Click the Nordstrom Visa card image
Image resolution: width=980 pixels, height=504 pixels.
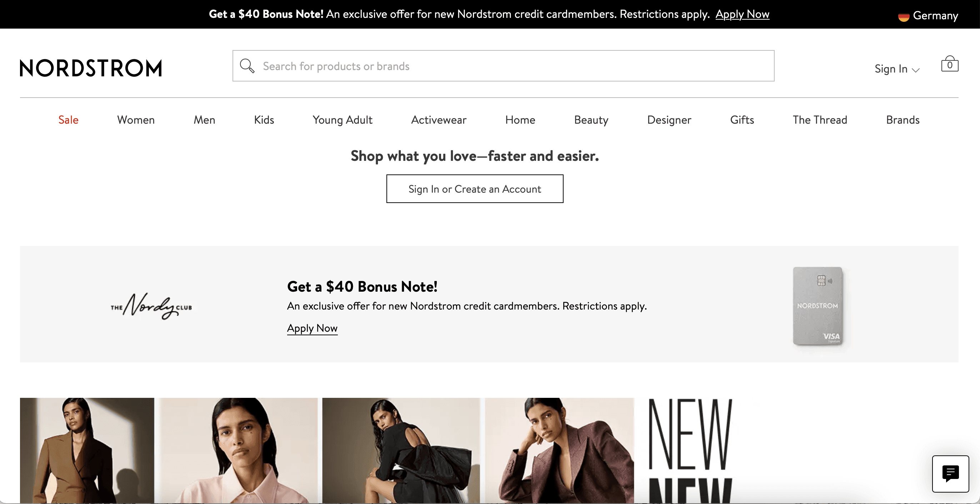click(x=818, y=306)
